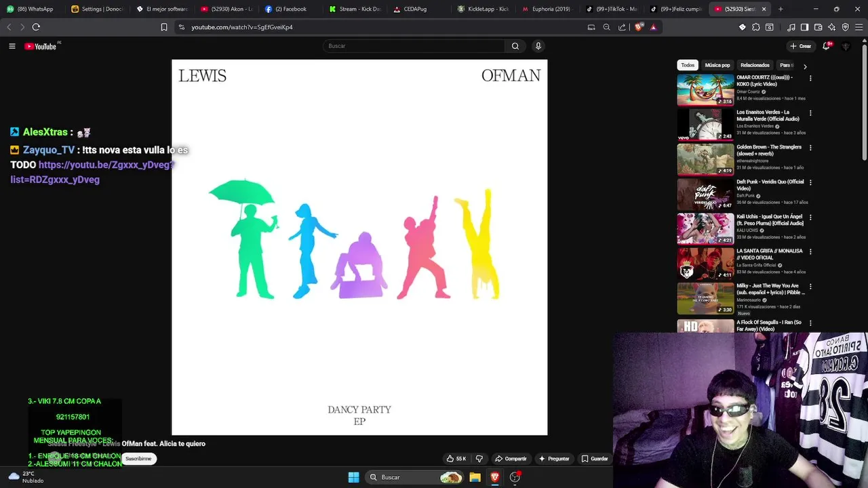Bookmark this page with the bookmark icon
The width and height of the screenshot is (868, 488).
click(x=164, y=27)
